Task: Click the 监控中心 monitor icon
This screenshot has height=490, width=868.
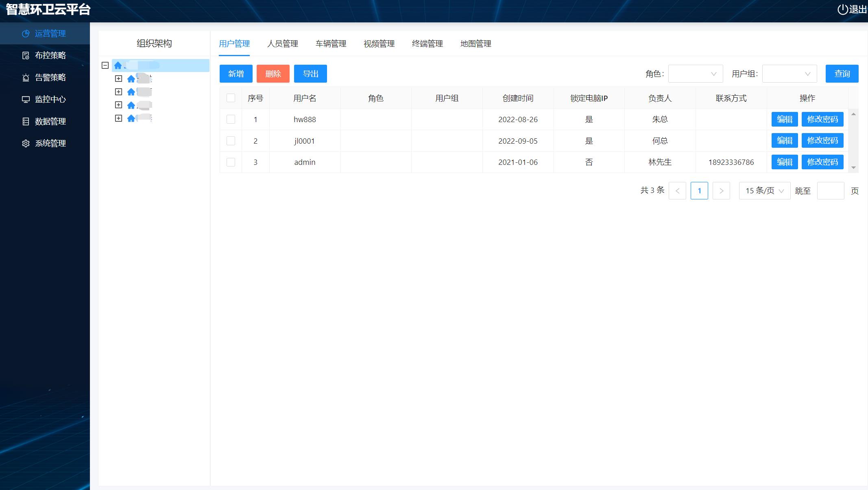Action: tap(26, 99)
